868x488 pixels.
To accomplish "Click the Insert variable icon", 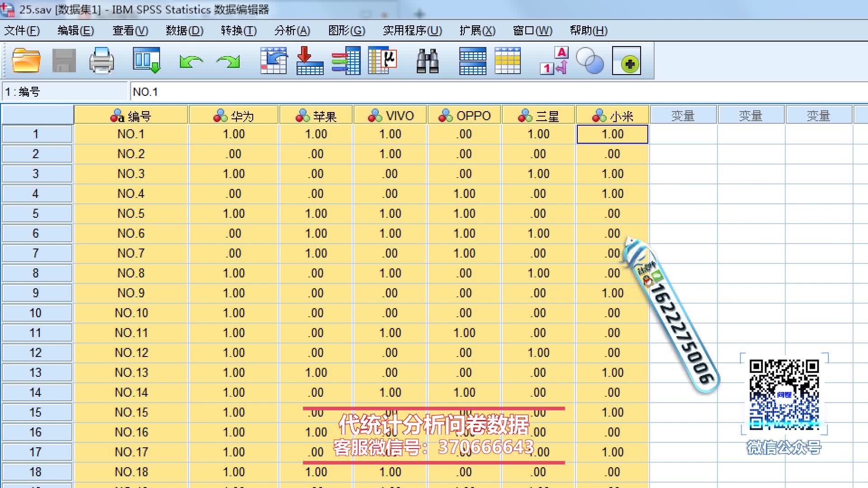I will tap(508, 61).
